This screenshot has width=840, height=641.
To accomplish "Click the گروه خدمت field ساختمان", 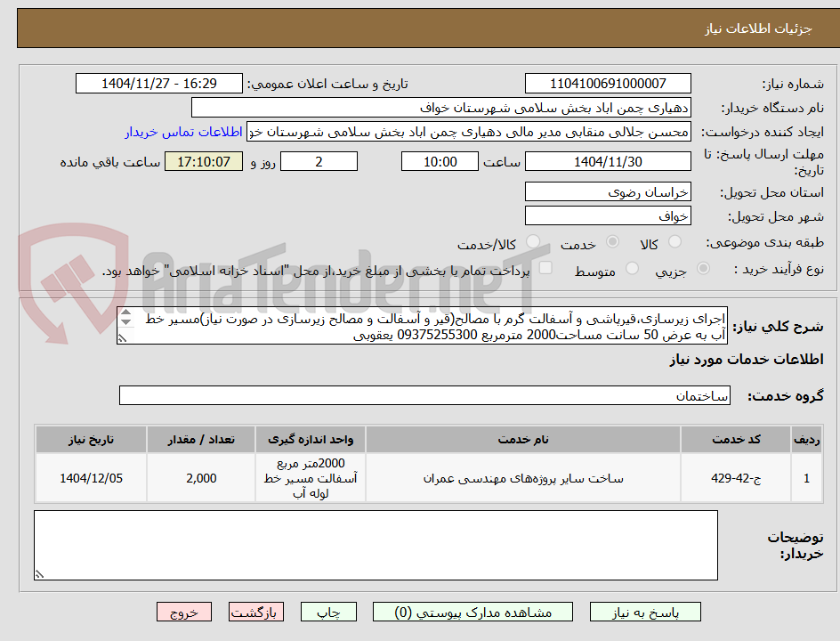I will (x=424, y=395).
